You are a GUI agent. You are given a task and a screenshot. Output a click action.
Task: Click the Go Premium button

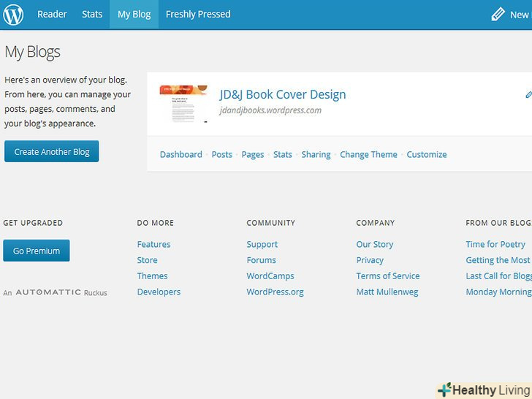pyautogui.click(x=37, y=251)
